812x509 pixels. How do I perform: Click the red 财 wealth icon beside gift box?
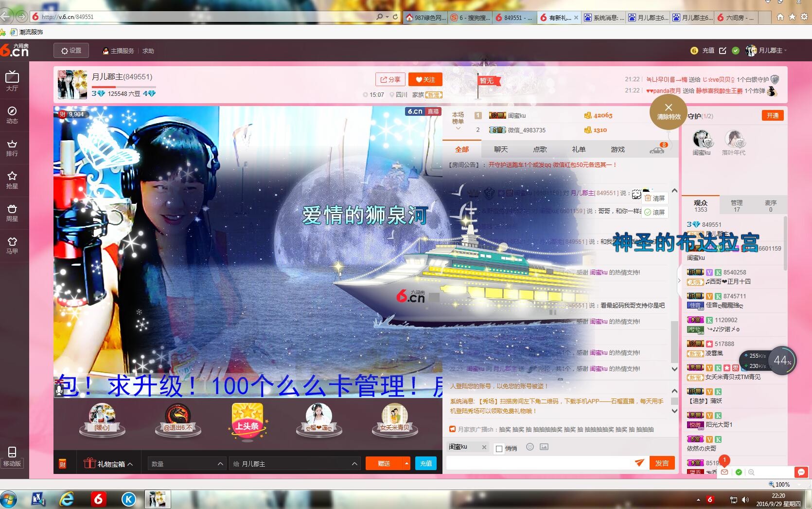coord(62,464)
